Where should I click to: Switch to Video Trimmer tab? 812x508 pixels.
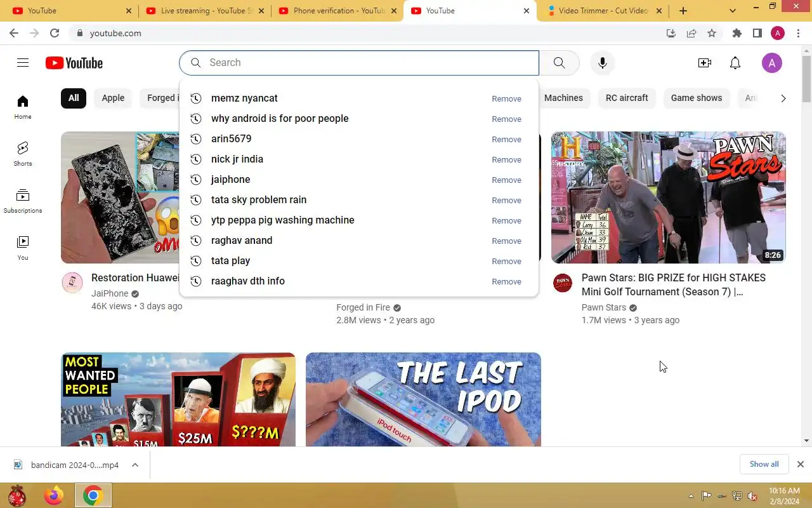point(603,11)
